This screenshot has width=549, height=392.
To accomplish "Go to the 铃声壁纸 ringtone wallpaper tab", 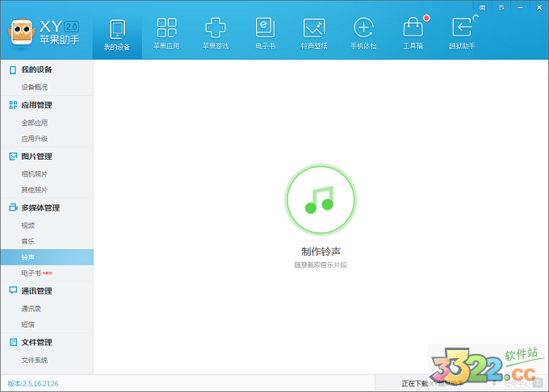I will coord(314,35).
